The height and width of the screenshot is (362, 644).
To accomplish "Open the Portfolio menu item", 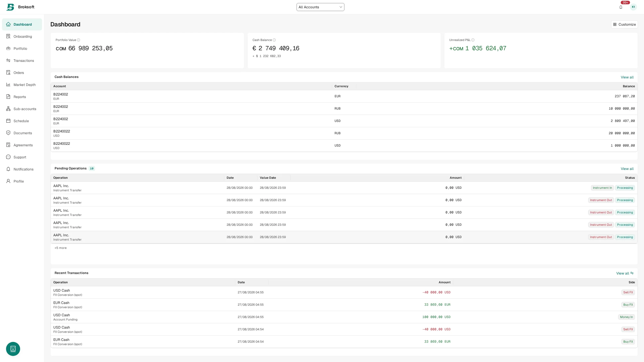I will click(22, 49).
